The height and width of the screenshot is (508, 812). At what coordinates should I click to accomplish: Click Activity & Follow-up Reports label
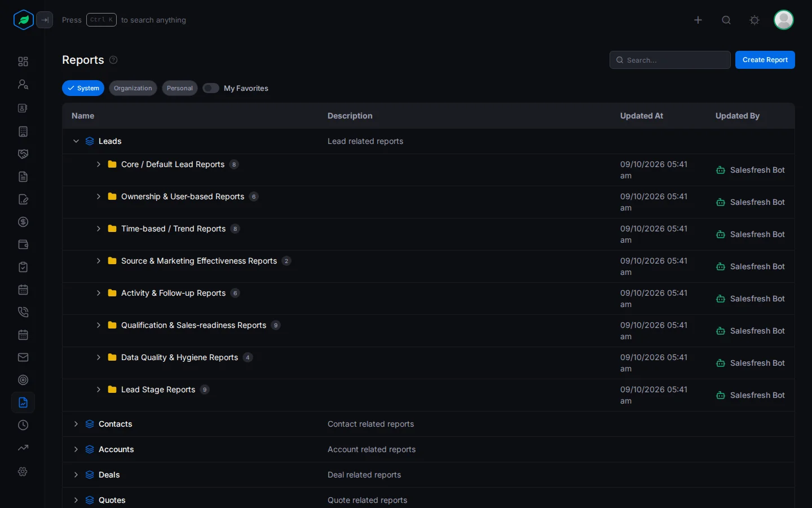(x=173, y=293)
